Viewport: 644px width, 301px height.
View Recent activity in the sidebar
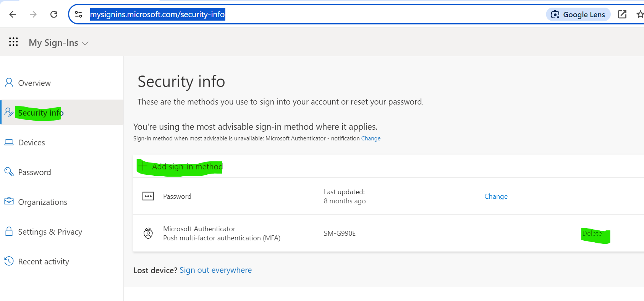pos(44,262)
